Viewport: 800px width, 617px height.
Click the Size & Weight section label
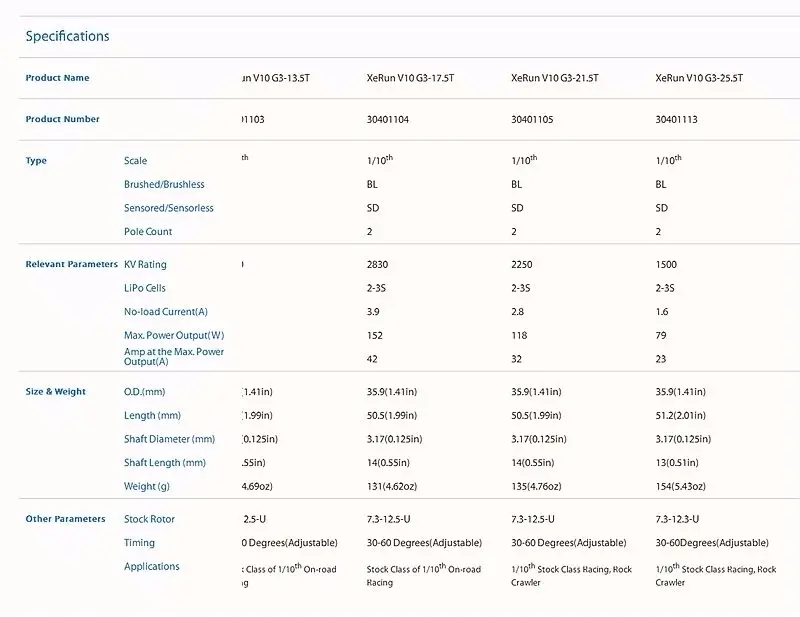[56, 391]
